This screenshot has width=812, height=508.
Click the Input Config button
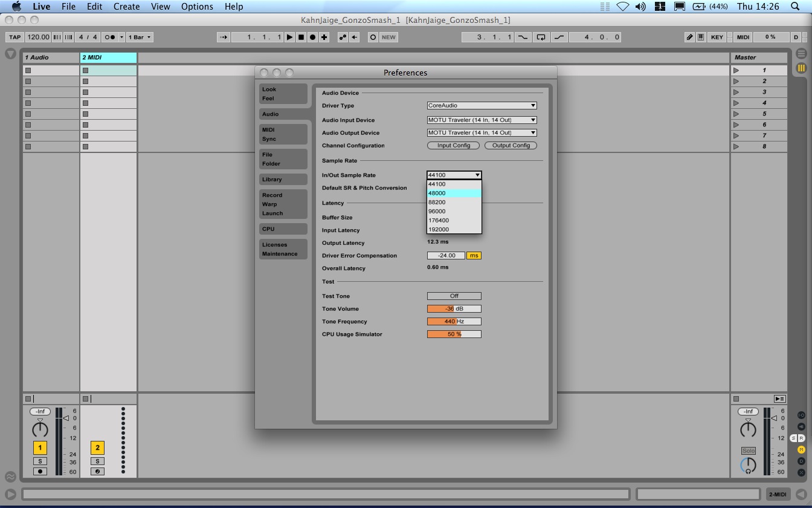pos(453,145)
